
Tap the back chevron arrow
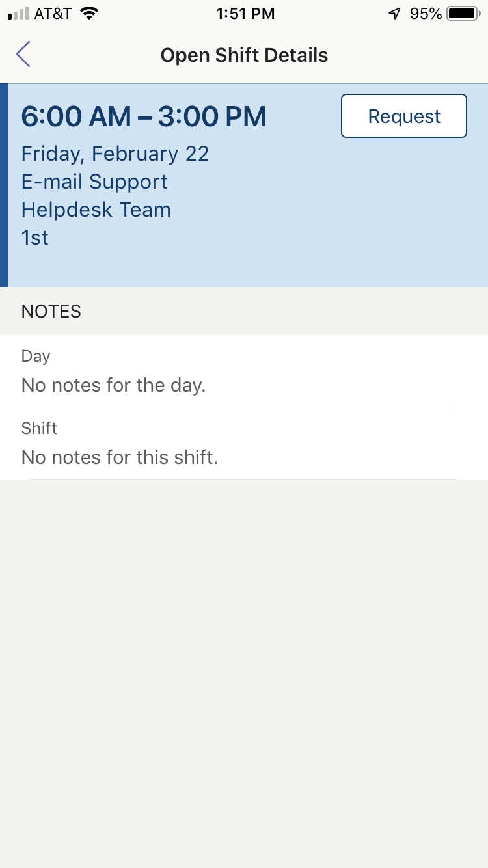tap(23, 55)
